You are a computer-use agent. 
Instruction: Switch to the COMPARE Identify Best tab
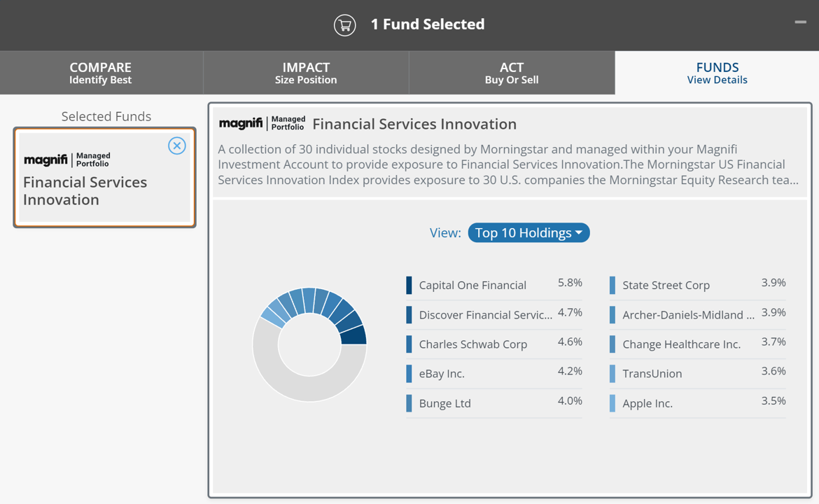click(x=100, y=72)
